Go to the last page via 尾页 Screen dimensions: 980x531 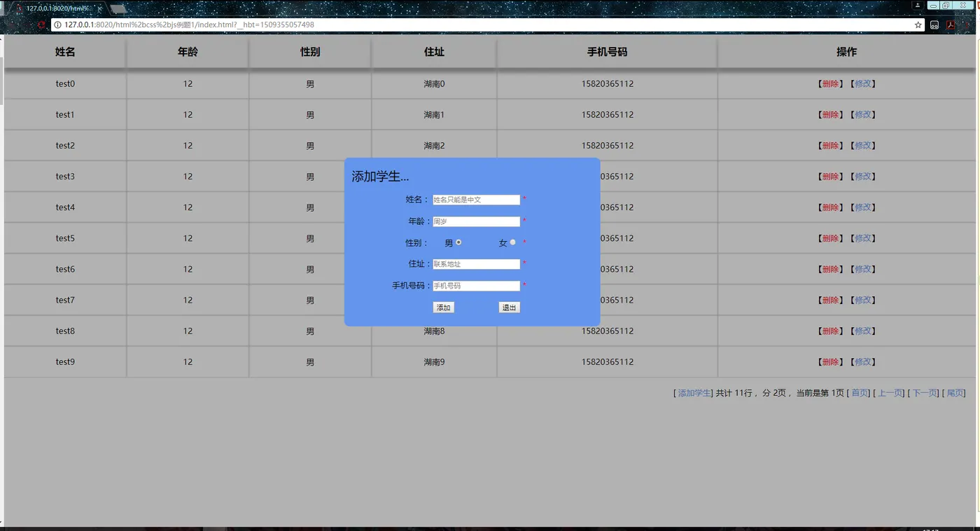point(955,392)
